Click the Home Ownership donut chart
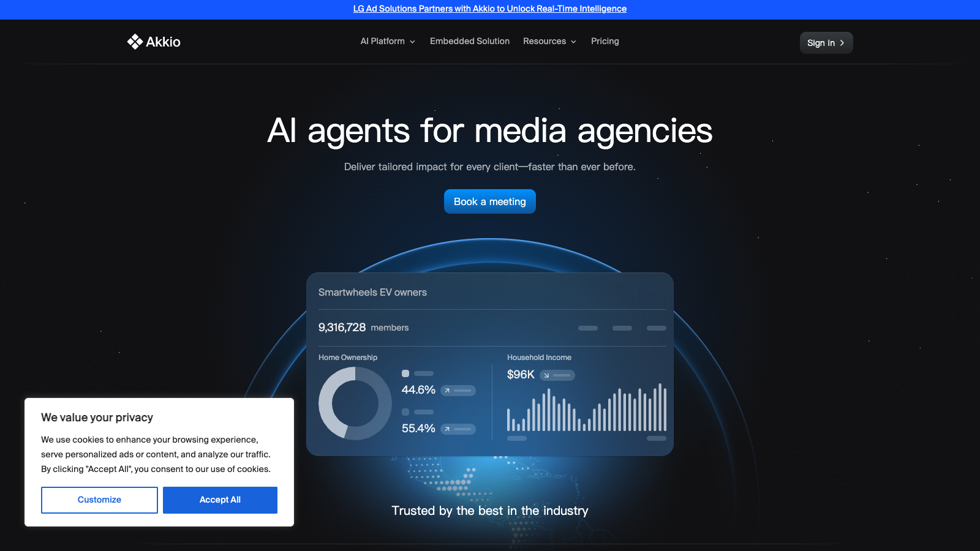Viewport: 980px width, 551px height. click(355, 403)
